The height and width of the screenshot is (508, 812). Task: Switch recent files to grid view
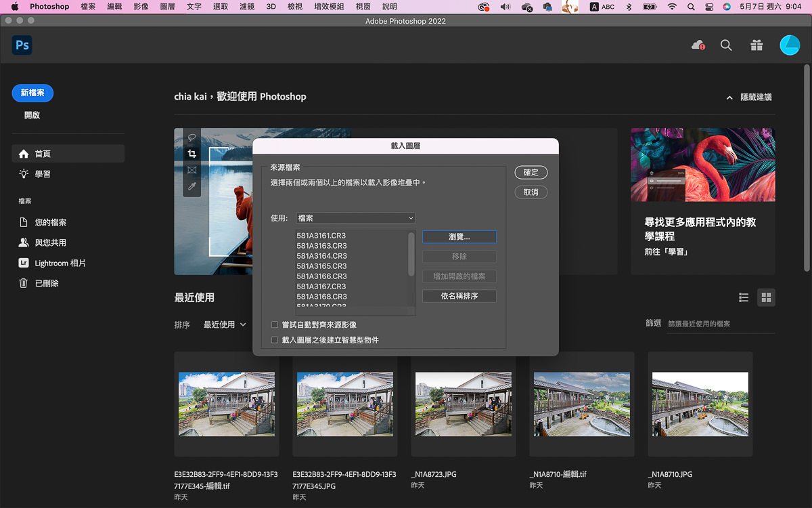(766, 297)
